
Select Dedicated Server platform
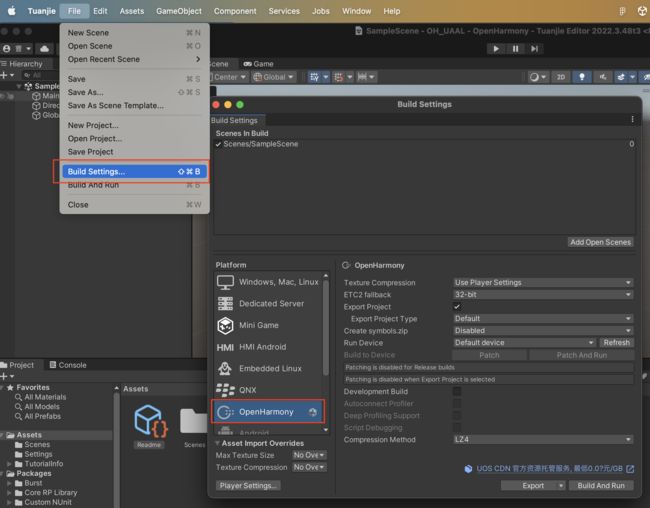(x=268, y=304)
